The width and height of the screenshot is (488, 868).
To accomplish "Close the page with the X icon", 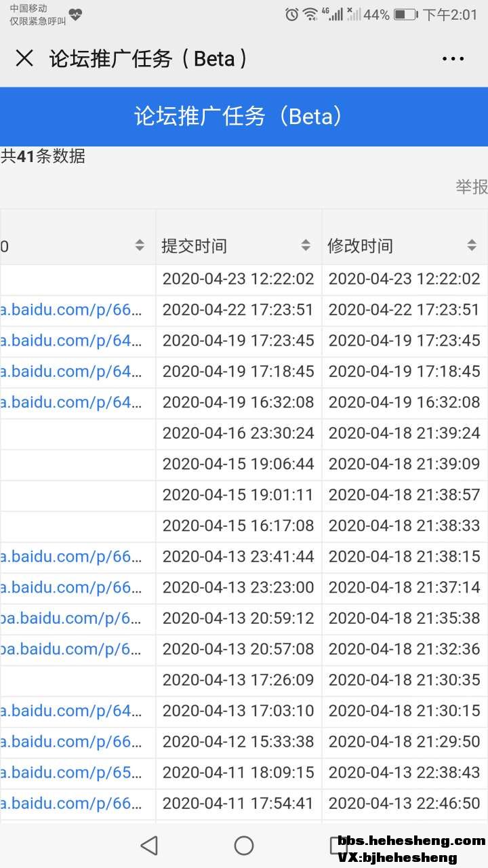I will click(24, 58).
